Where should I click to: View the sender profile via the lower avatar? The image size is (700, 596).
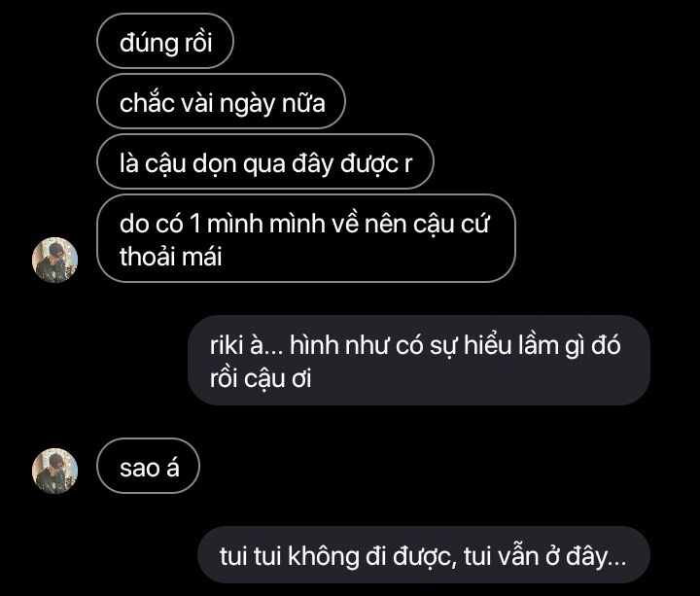(x=54, y=471)
